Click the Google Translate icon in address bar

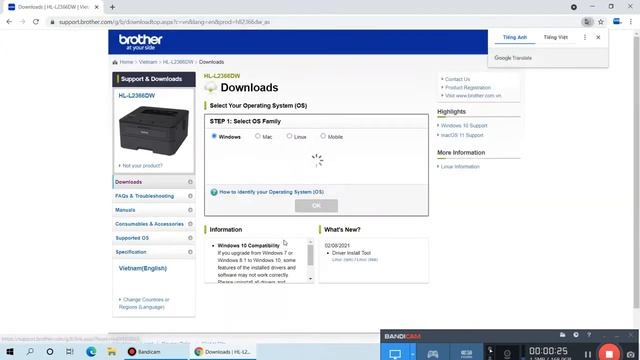click(x=587, y=22)
